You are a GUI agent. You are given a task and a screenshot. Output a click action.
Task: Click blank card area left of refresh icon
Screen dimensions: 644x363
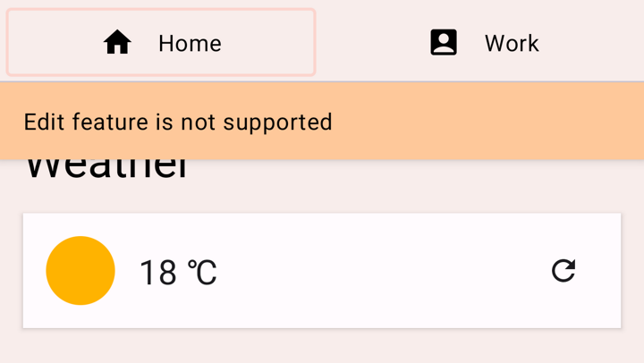483,270
